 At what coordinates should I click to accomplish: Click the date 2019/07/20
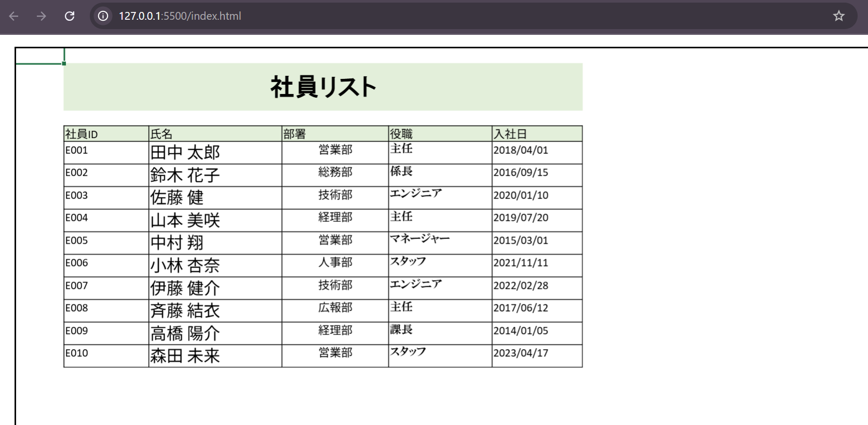pyautogui.click(x=521, y=218)
